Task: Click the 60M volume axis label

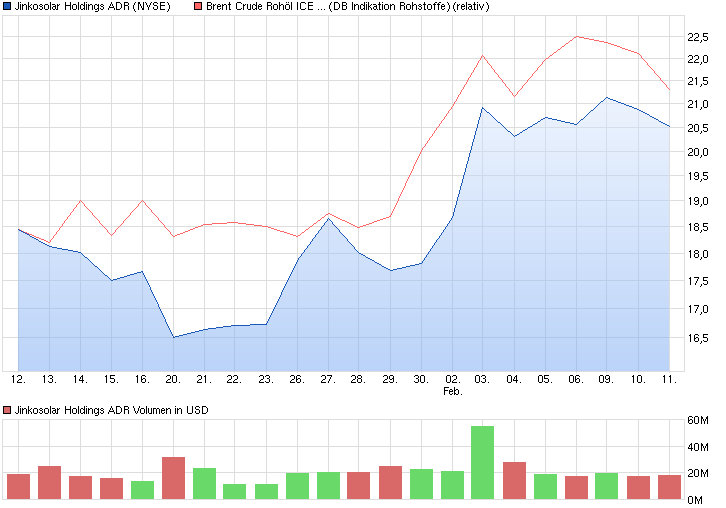Action: pos(698,420)
